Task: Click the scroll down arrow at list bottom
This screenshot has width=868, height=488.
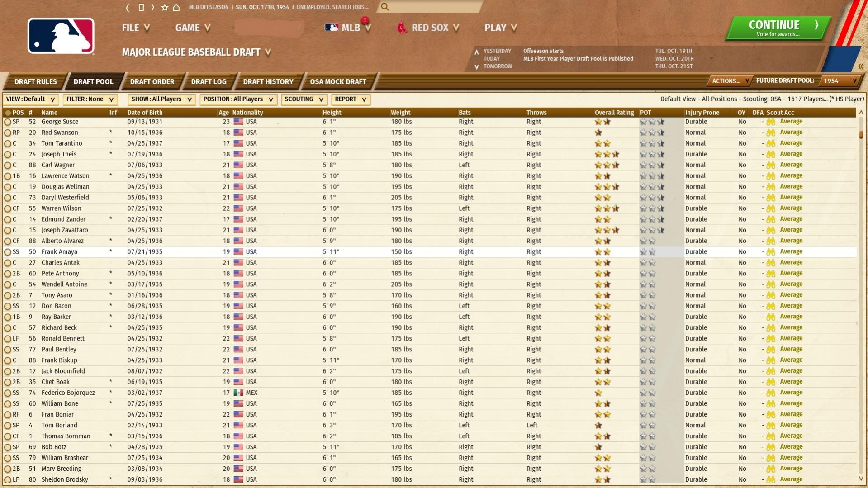Action: (861, 479)
